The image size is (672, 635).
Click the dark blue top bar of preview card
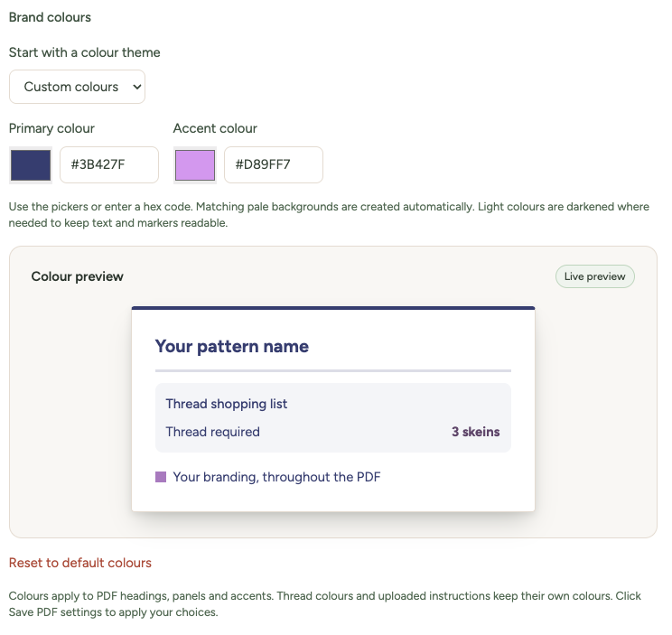point(333,308)
